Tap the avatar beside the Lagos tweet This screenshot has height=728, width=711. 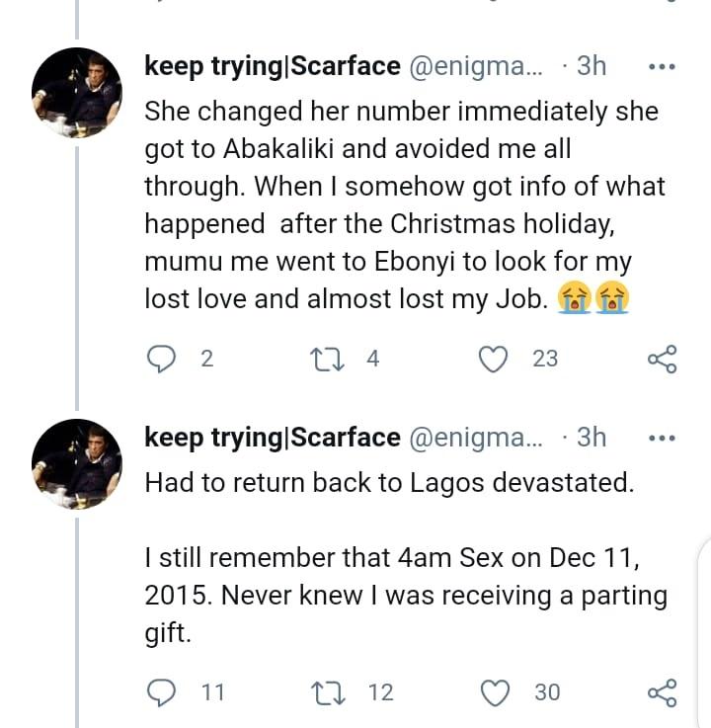[x=77, y=462]
